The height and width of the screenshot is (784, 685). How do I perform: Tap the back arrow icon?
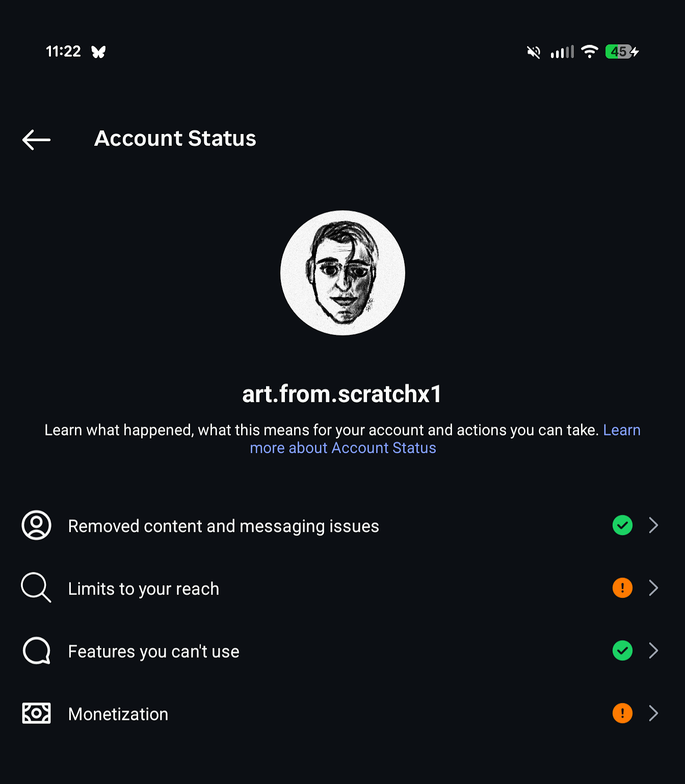[x=36, y=140]
